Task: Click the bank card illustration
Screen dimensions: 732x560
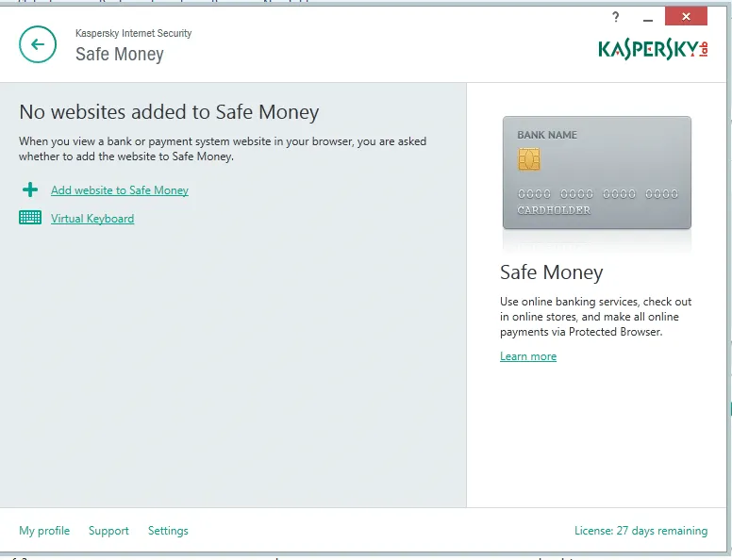Action: (596, 173)
